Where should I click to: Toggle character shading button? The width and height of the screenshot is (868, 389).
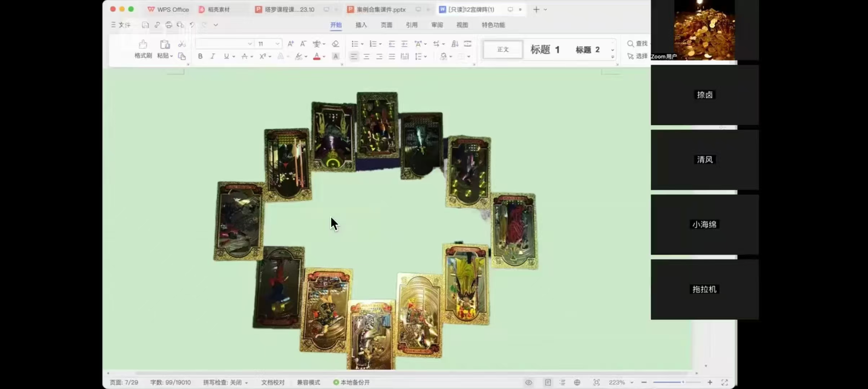point(336,57)
